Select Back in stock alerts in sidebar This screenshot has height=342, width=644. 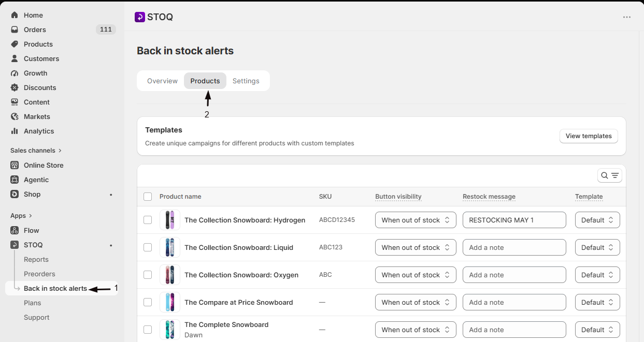55,288
